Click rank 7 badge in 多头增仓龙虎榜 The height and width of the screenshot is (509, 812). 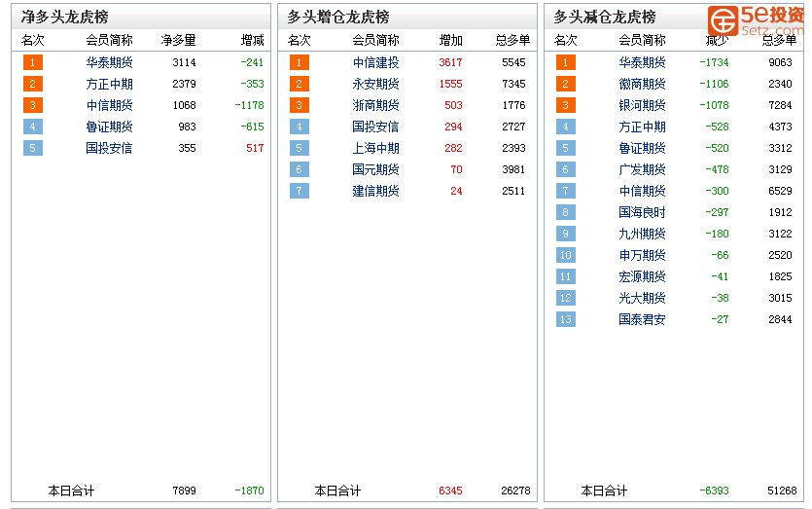tap(300, 191)
